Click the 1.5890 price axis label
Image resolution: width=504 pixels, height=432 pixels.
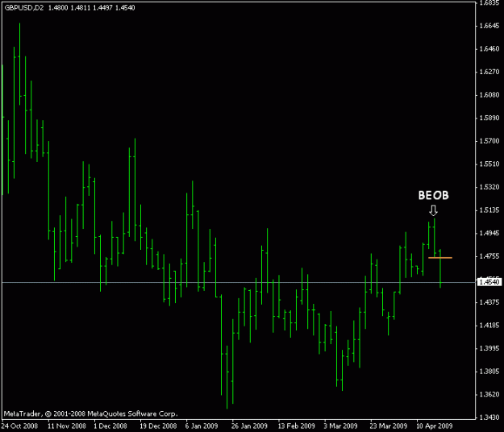point(489,118)
